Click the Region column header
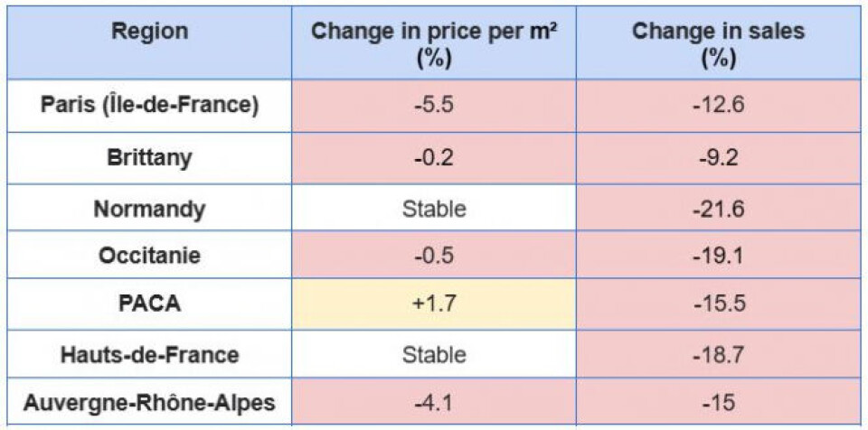 (149, 32)
